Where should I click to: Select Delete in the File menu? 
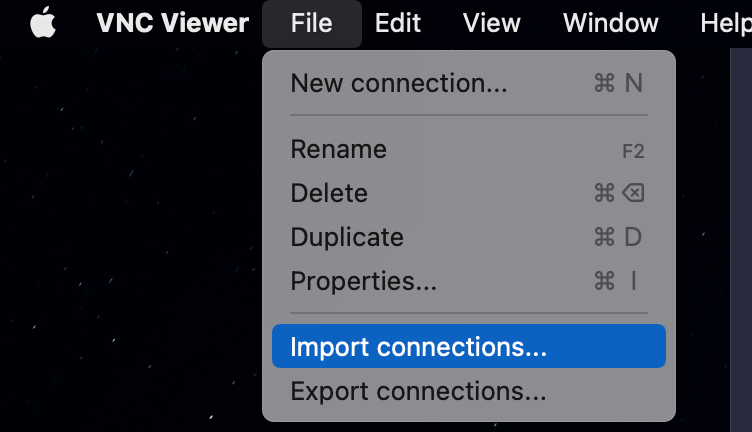pos(329,193)
